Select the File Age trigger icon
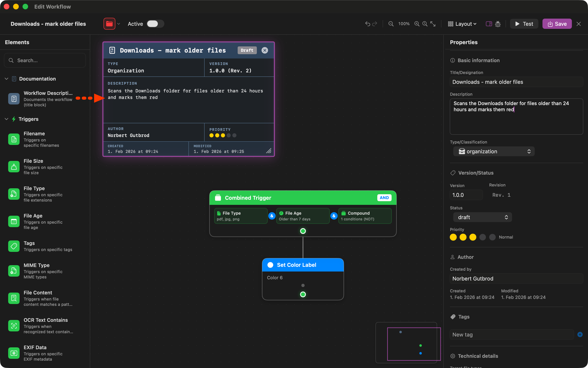This screenshot has width=588, height=368. click(14, 221)
